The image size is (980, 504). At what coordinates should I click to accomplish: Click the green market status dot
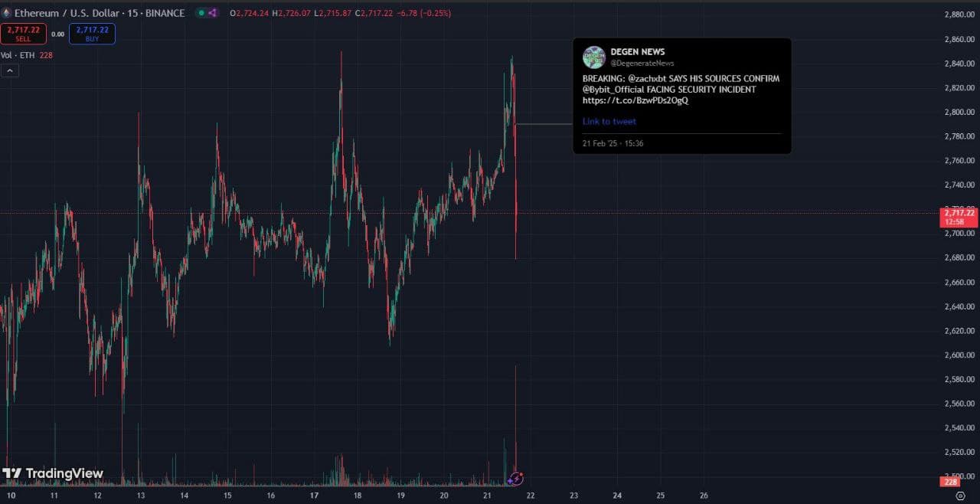[201, 13]
